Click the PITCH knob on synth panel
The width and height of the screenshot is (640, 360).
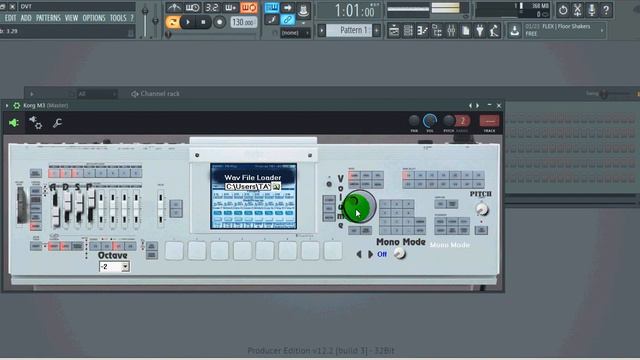point(482,209)
